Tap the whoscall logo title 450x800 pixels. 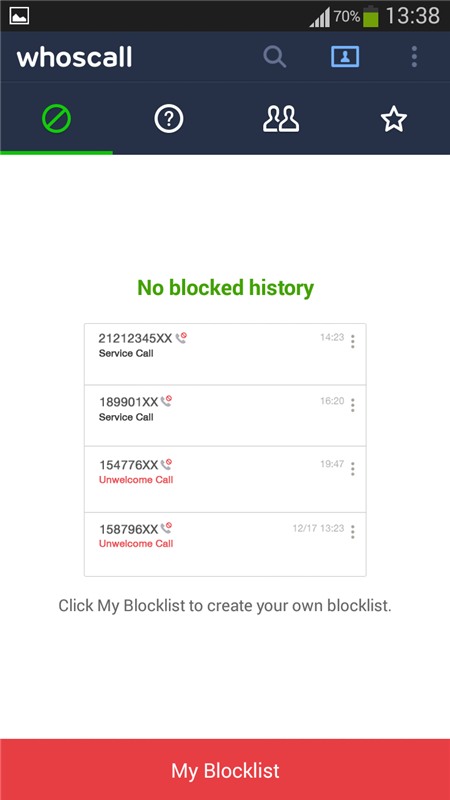(x=74, y=57)
